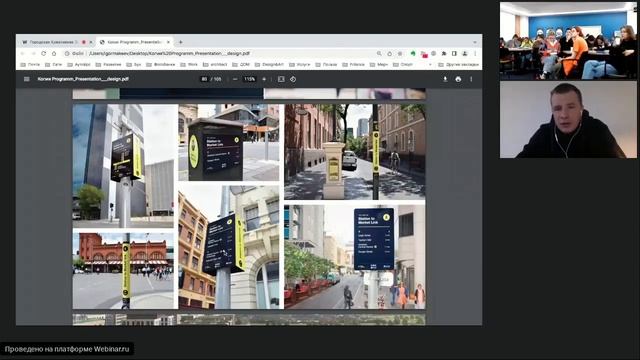
Task: Click the file info icon in address bar
Action: 67,53
